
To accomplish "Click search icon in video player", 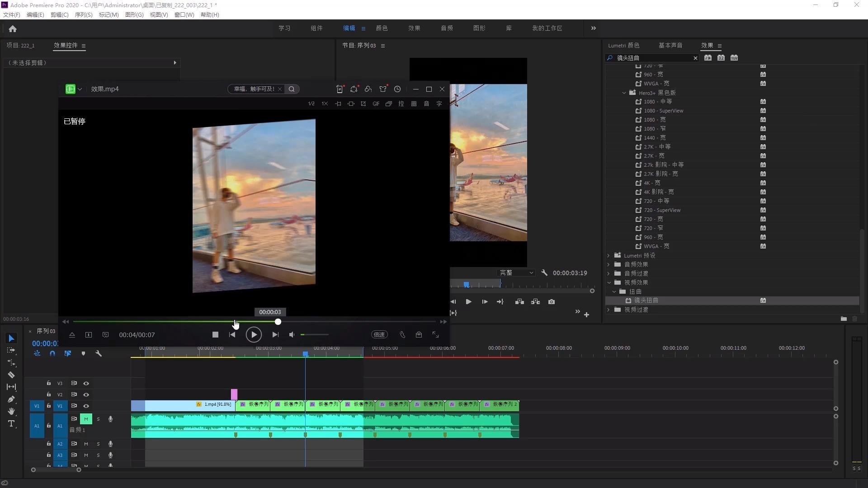I will tap(292, 89).
